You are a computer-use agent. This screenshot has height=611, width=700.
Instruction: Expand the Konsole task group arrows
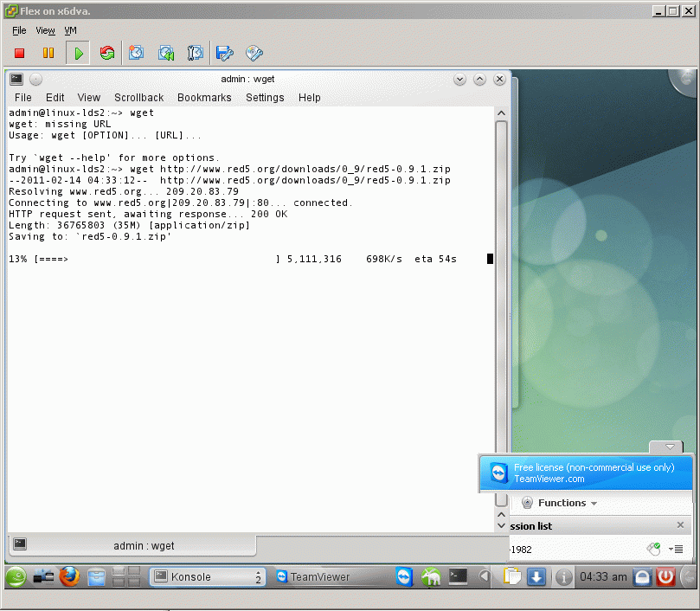coord(258,577)
